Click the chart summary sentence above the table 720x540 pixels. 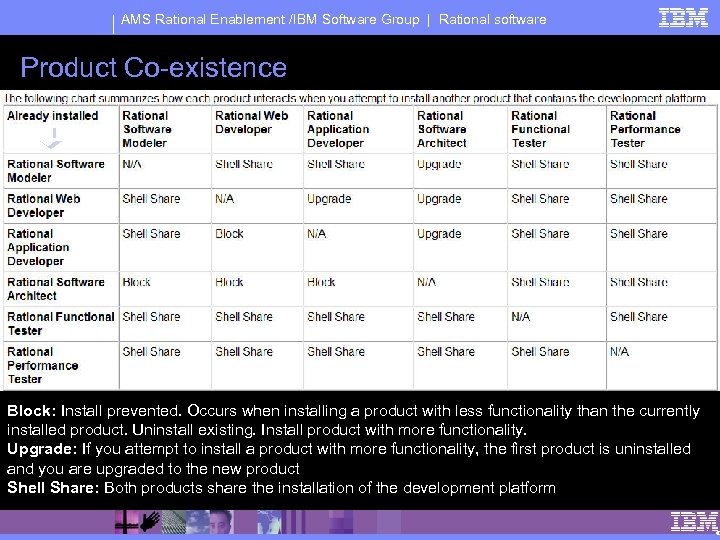(355, 98)
